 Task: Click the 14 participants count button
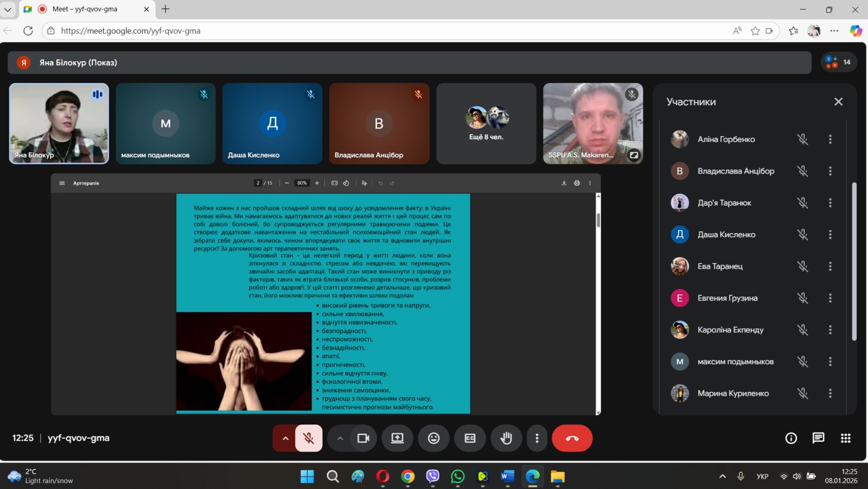point(839,62)
